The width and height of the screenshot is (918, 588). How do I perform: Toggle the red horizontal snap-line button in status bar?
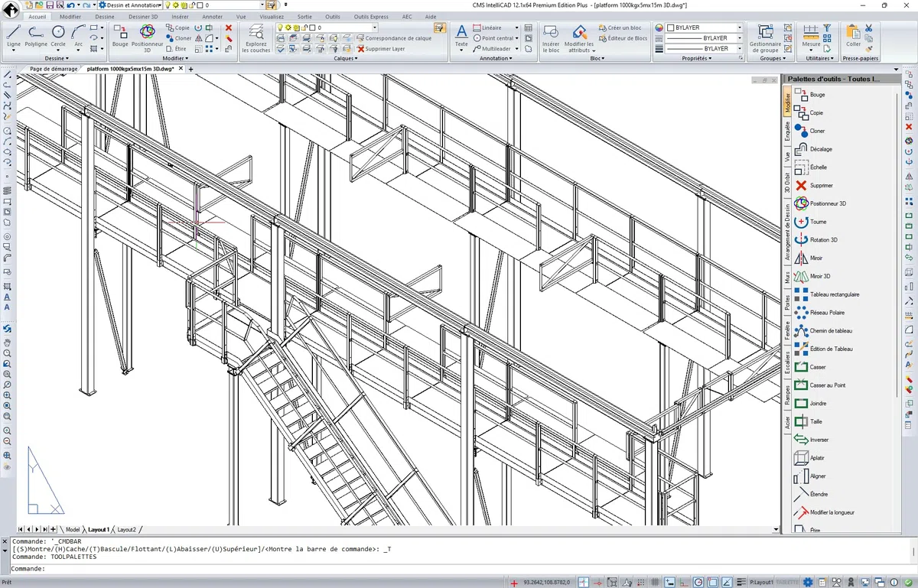(597, 582)
